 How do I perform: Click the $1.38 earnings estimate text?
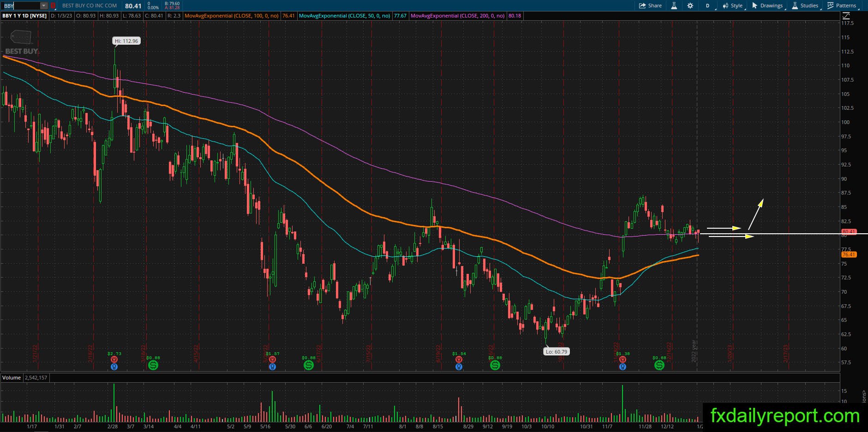pyautogui.click(x=623, y=354)
